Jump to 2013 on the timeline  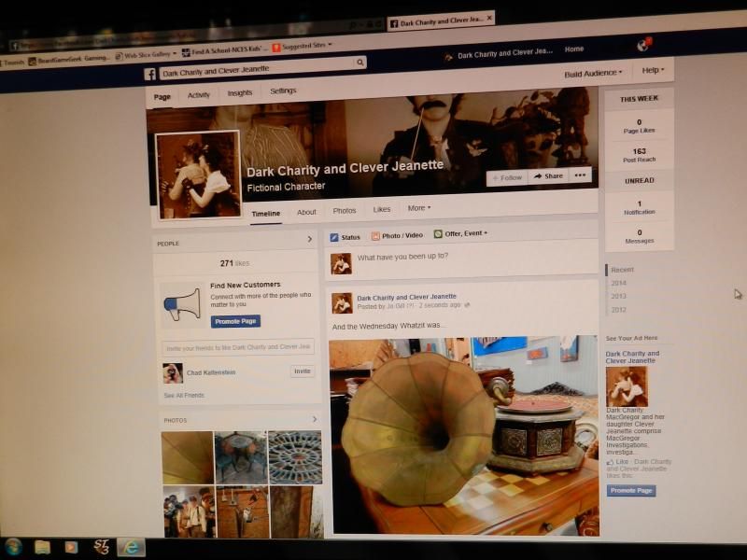pyautogui.click(x=618, y=296)
